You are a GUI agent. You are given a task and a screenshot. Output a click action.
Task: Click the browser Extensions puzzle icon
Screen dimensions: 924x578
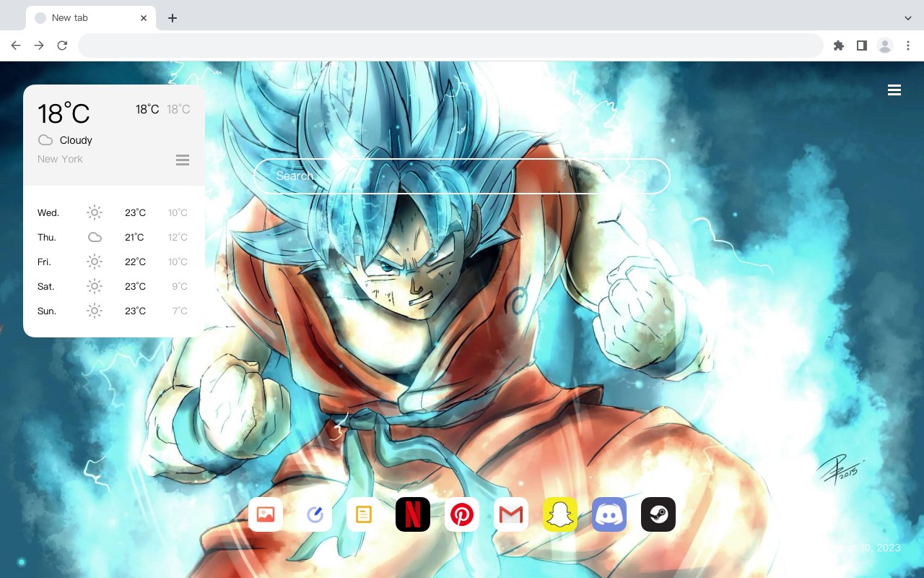coord(838,46)
